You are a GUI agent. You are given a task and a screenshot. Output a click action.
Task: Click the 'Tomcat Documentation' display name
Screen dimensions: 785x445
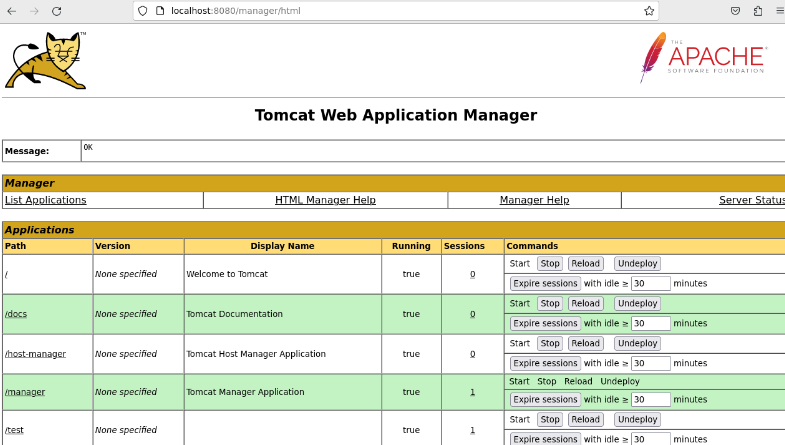pyautogui.click(x=234, y=314)
